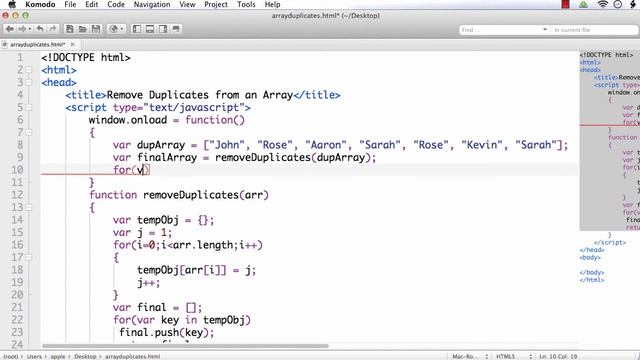Open the View menu
Image resolution: width=640 pixels, height=360 pixels.
point(187,4)
